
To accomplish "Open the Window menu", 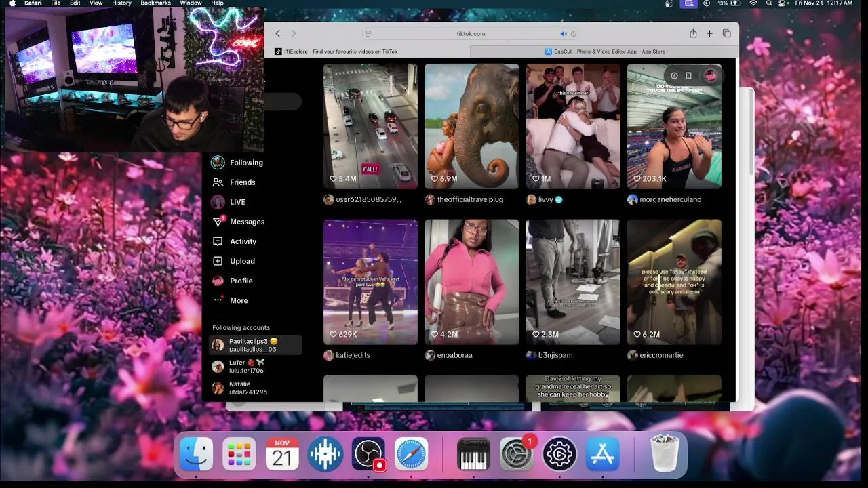I will point(191,3).
